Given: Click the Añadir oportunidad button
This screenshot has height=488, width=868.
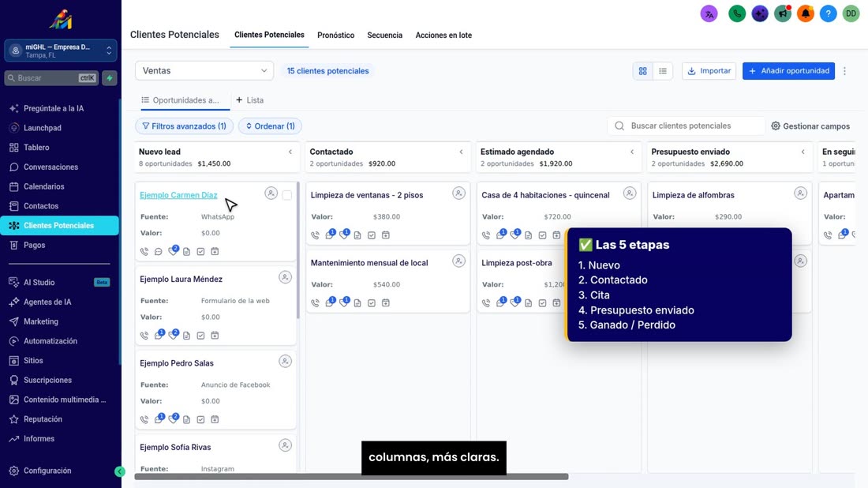Looking at the screenshot, I should pyautogui.click(x=788, y=71).
